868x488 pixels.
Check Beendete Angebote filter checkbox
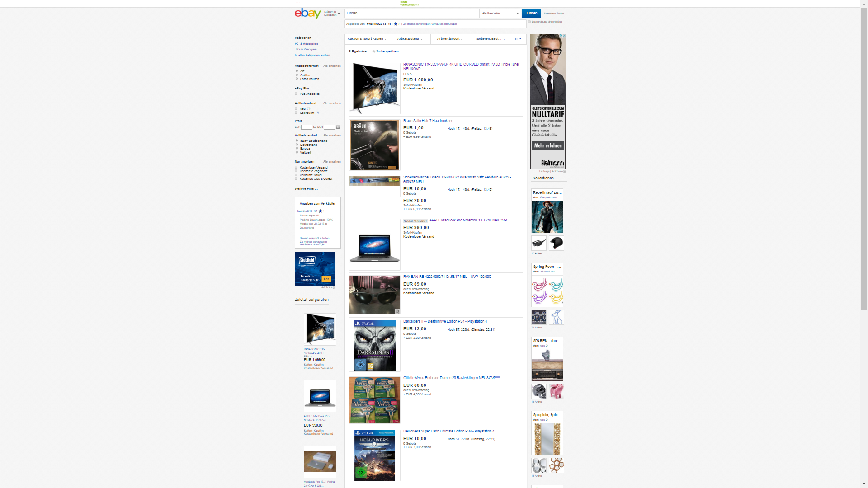296,171
